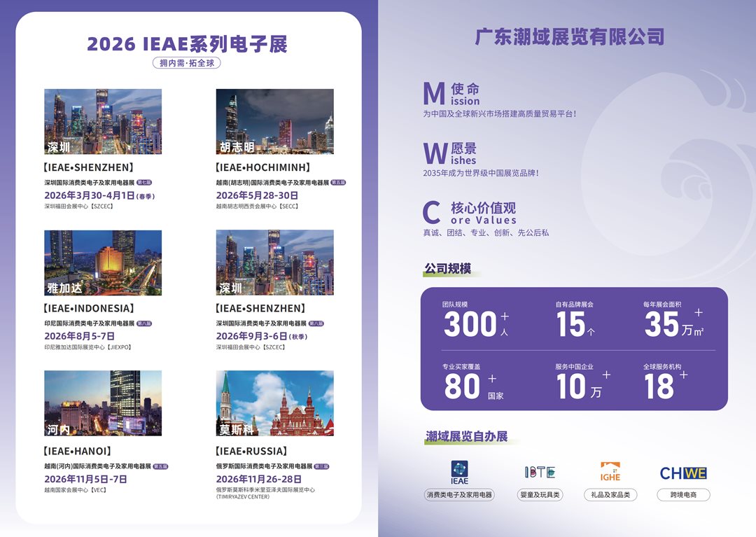
Task: Click the date 2026年8月5-7日
Action: click(x=80, y=336)
